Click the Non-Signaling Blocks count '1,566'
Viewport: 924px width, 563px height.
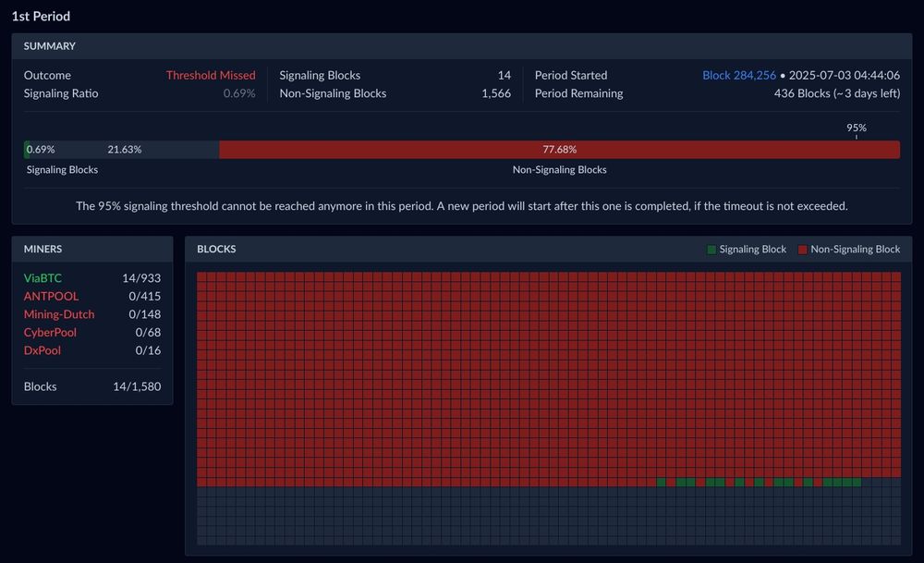point(496,93)
